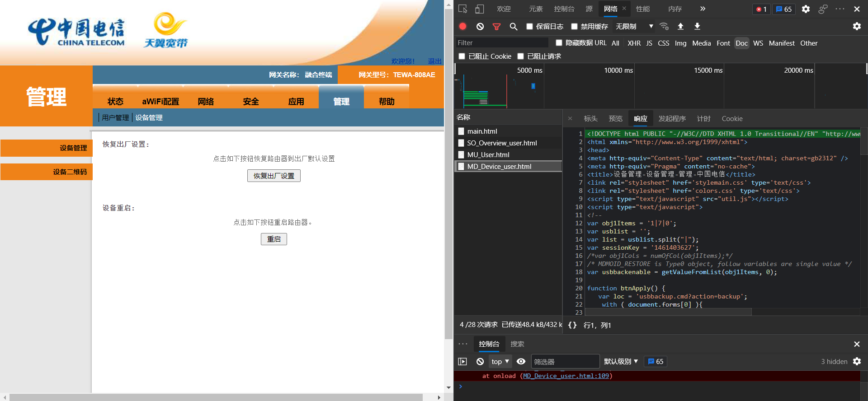Expand more DevTools tabs chevron
Screen dimensions: 868x401
(x=703, y=9)
